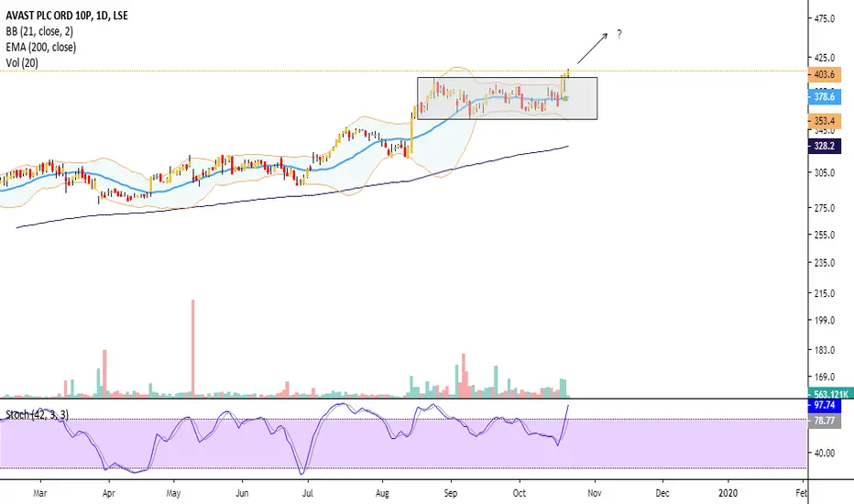Click the 2020 label on time axis
The width and height of the screenshot is (854, 504).
tap(728, 493)
